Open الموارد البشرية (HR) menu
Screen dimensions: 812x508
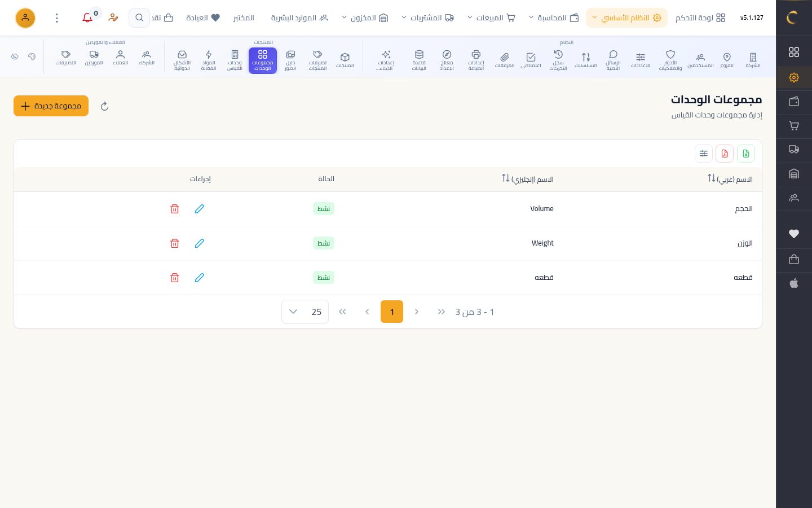[299, 17]
